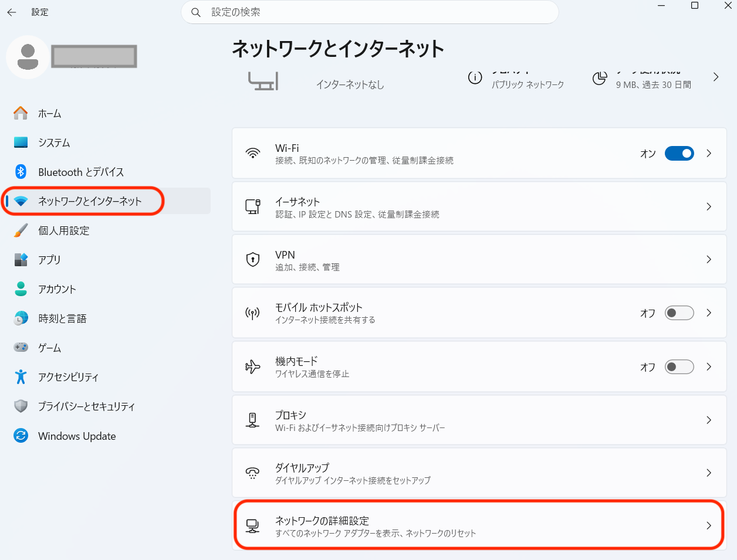Open ネットワークの詳細設定 title

[322, 521]
